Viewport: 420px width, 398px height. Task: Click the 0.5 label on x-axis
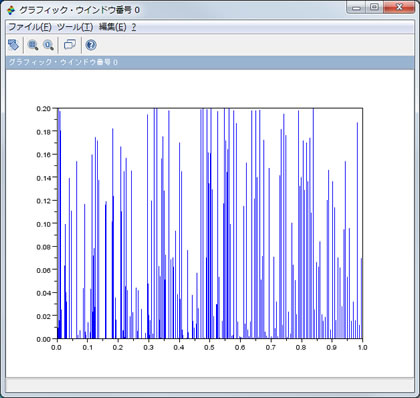click(x=209, y=347)
